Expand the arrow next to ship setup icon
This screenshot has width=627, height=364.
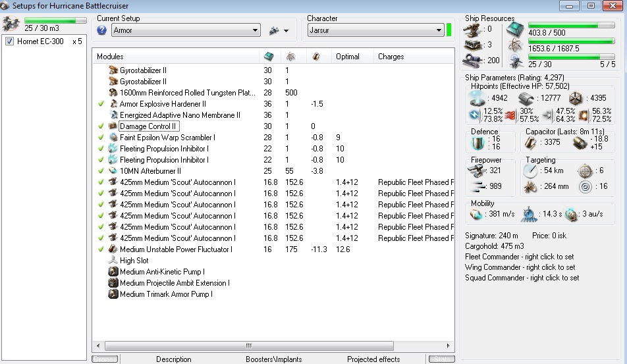tap(286, 31)
